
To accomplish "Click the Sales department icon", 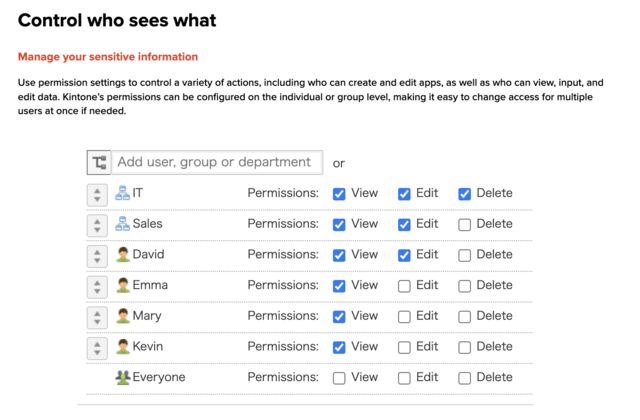I will (122, 224).
